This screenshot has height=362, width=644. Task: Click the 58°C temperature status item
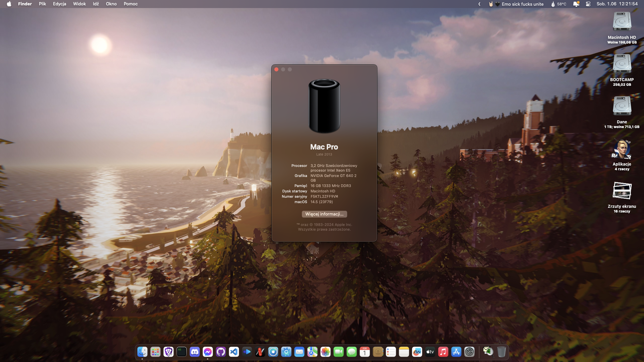[x=558, y=4]
